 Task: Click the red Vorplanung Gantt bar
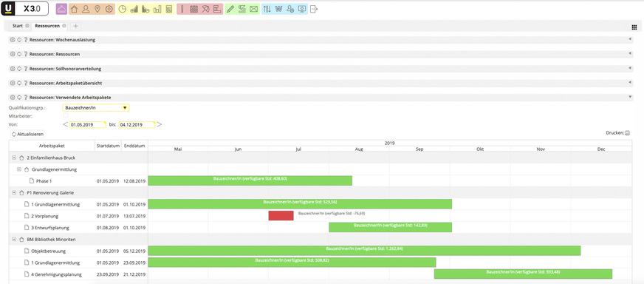281,216
